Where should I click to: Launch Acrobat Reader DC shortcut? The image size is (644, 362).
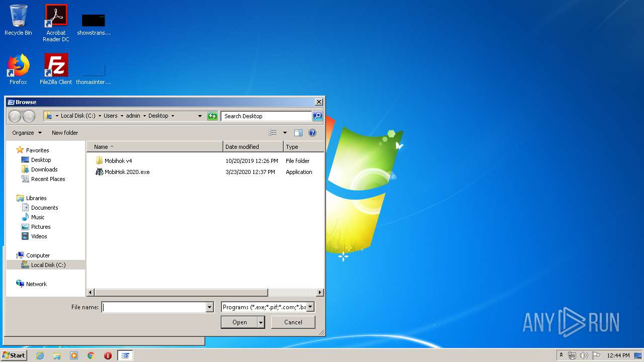point(56,23)
